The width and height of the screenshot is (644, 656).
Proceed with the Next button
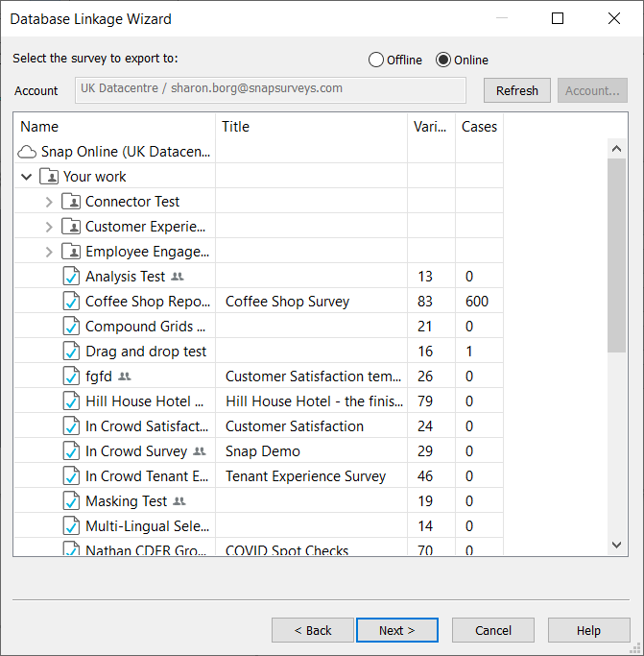pos(397,630)
